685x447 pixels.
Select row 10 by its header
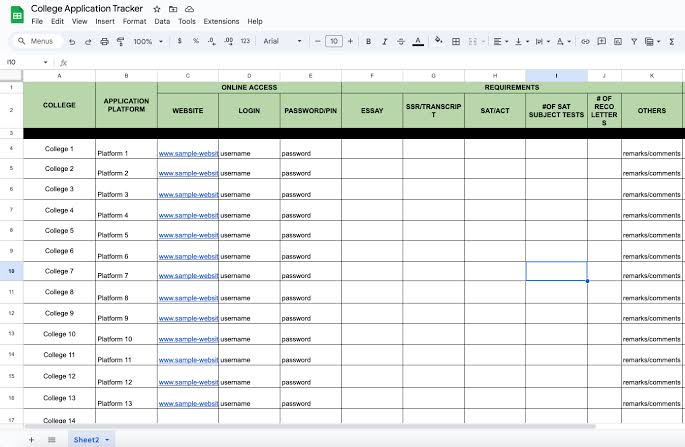tap(11, 271)
